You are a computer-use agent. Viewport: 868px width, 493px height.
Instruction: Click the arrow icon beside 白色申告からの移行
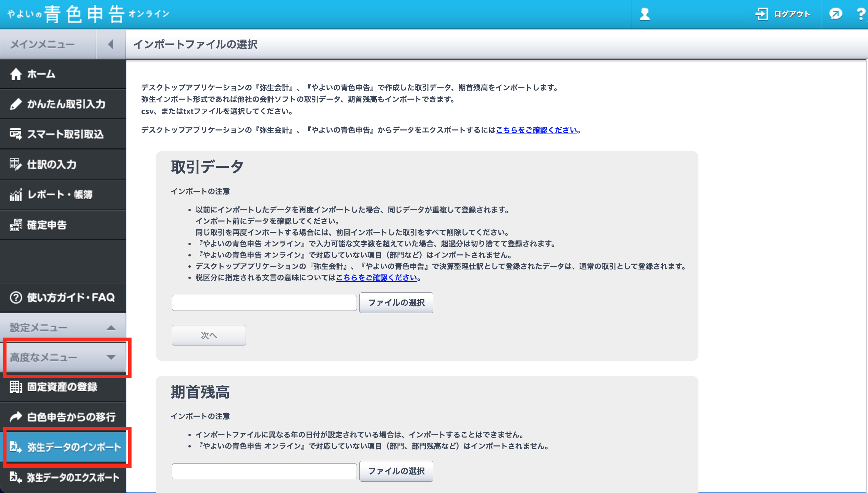(x=16, y=417)
